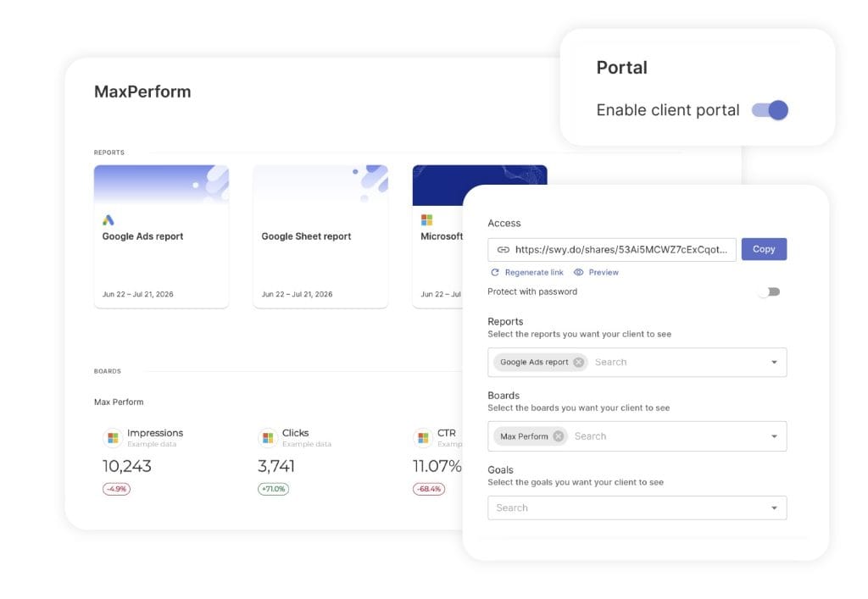Copy the share link with Copy button

tap(764, 249)
